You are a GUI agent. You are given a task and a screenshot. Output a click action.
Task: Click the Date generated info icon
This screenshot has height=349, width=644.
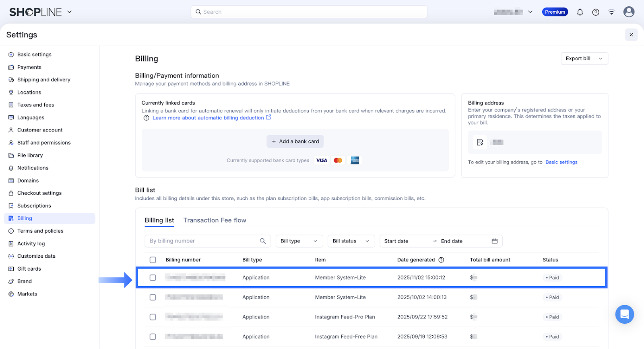(441, 260)
